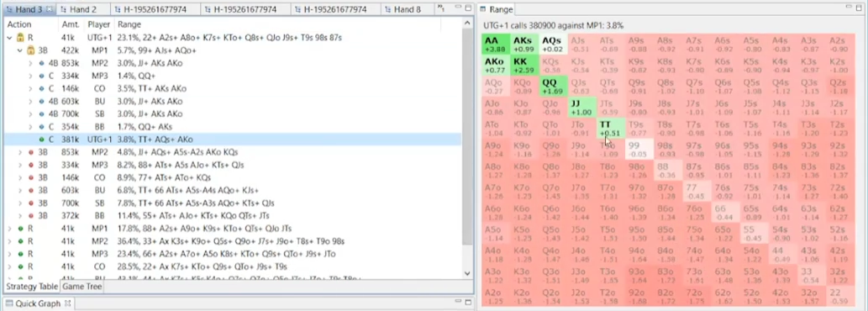Viewport: 868px width, 311px height.
Task: Click the AKs range cell
Action: point(525,45)
